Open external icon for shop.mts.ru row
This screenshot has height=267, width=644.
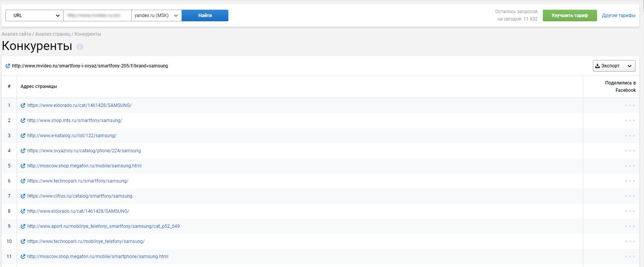23,121
